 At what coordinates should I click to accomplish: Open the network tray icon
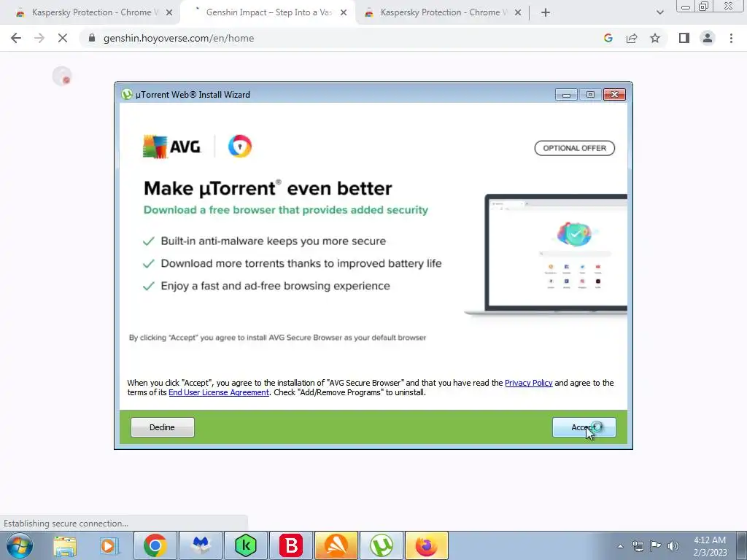point(638,546)
